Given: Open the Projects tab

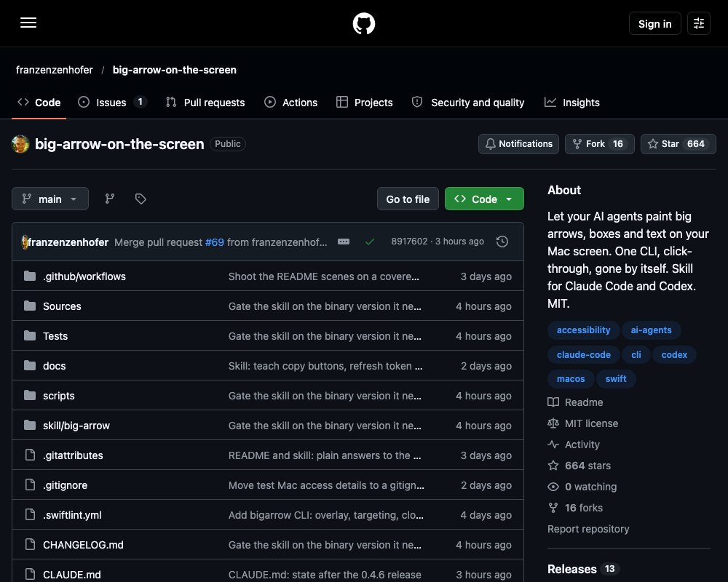Looking at the screenshot, I should tap(365, 102).
